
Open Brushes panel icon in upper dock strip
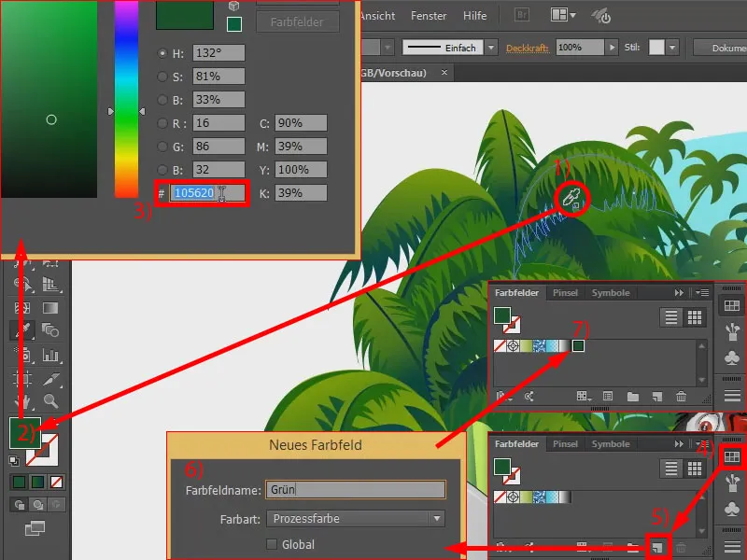click(732, 331)
